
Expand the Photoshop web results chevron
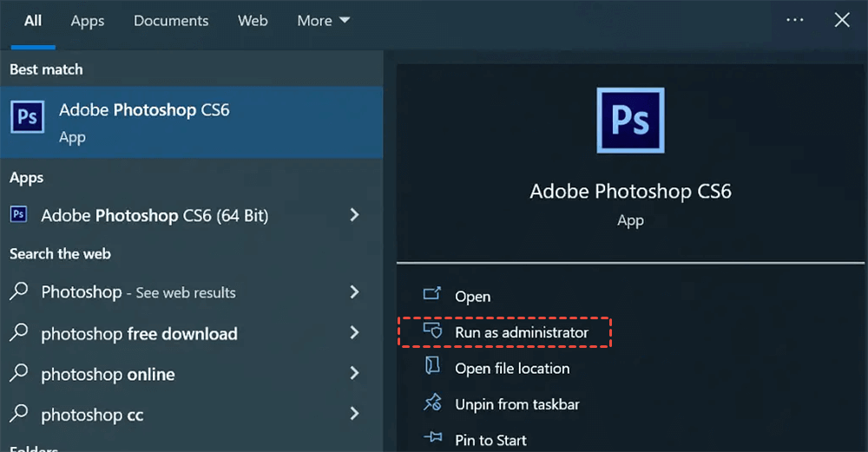pyautogui.click(x=354, y=292)
